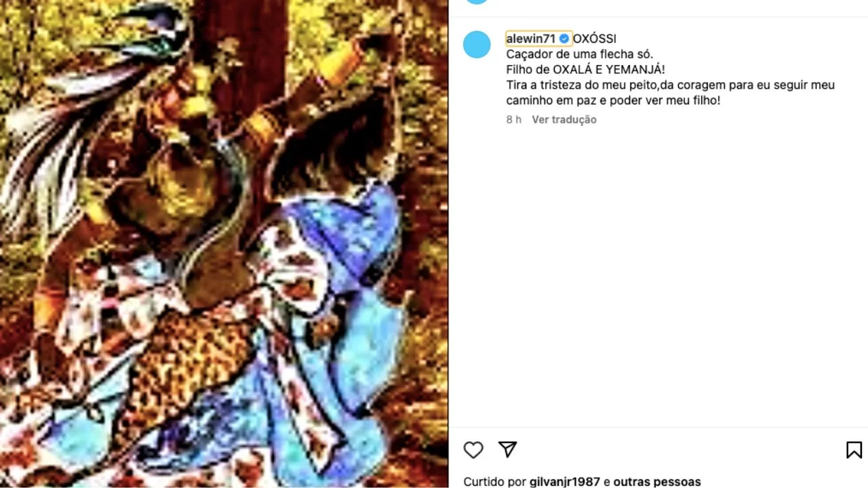Open the profile picture beside alewin71 caption

tap(477, 45)
